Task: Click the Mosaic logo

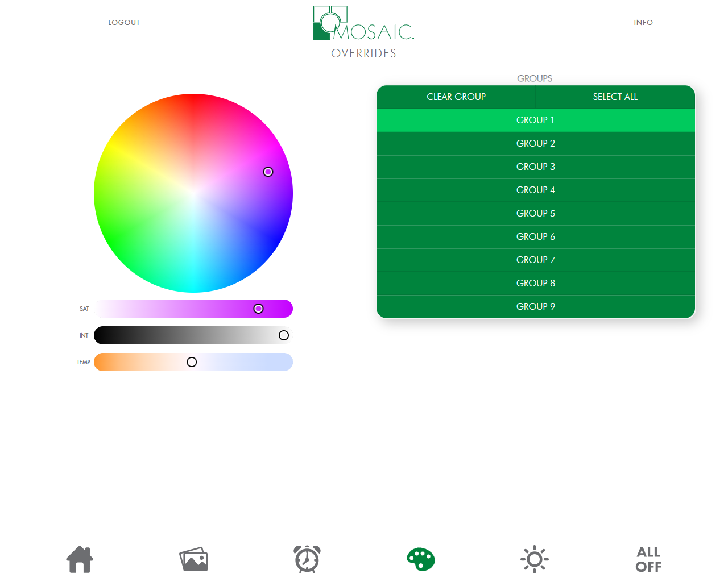Action: click(x=364, y=23)
